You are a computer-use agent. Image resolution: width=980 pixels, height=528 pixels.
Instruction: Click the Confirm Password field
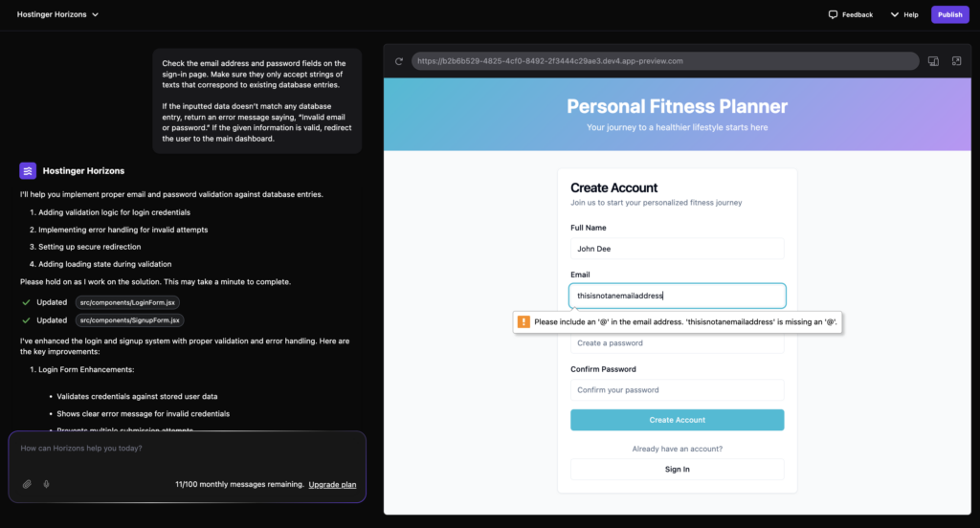pyautogui.click(x=677, y=390)
